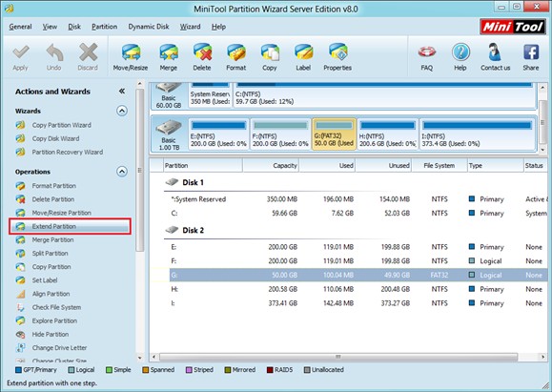Launch Copy Partition Wizard
552x392 pixels.
[x=53, y=125]
